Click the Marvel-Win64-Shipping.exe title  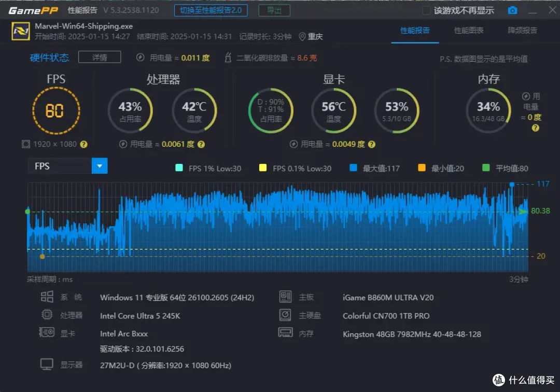(84, 26)
